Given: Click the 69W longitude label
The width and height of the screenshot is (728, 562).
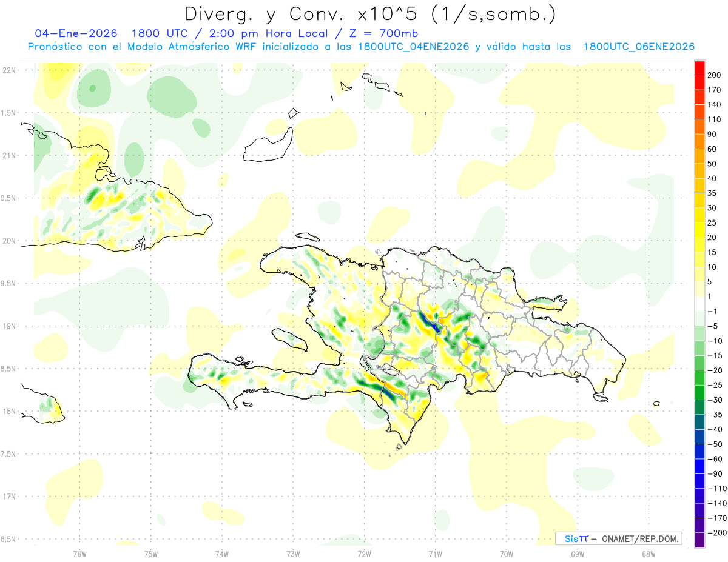Looking at the screenshot, I should [577, 554].
